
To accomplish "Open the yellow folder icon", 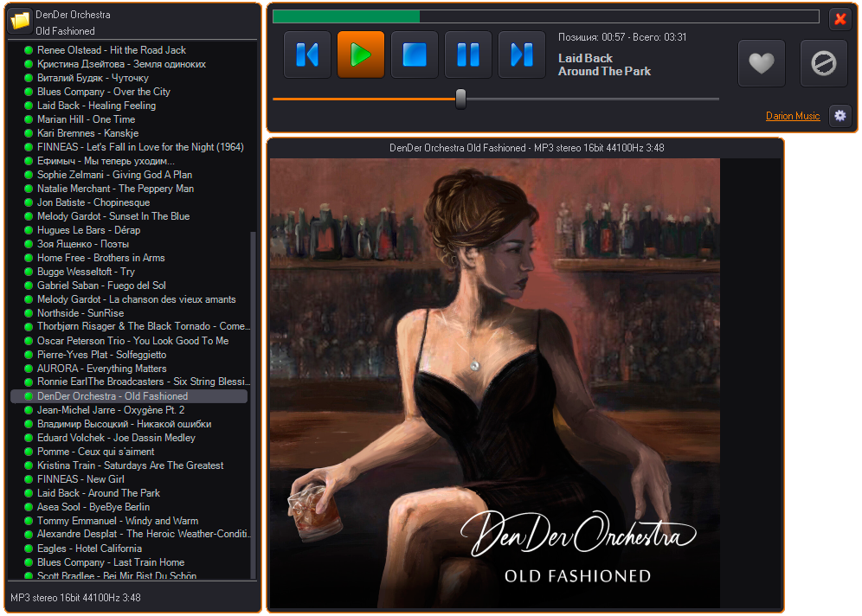I will [x=20, y=21].
